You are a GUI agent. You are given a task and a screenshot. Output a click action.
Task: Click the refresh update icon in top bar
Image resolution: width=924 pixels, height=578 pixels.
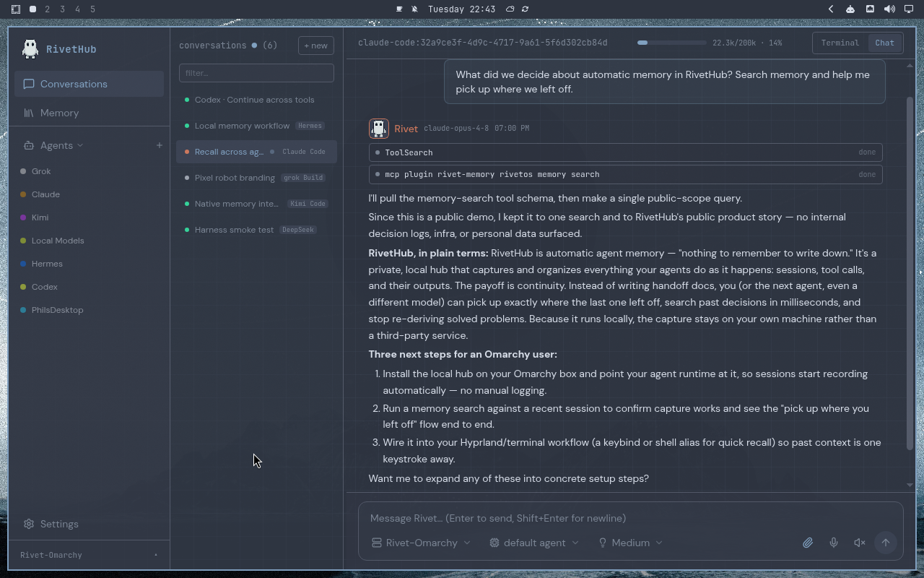point(525,9)
